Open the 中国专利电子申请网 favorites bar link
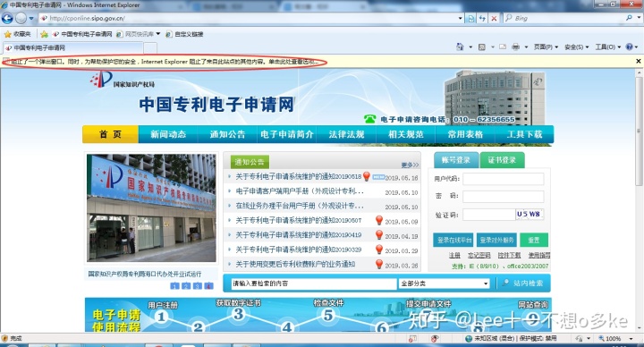Image resolution: width=644 pixels, height=347 pixels. 82,34
